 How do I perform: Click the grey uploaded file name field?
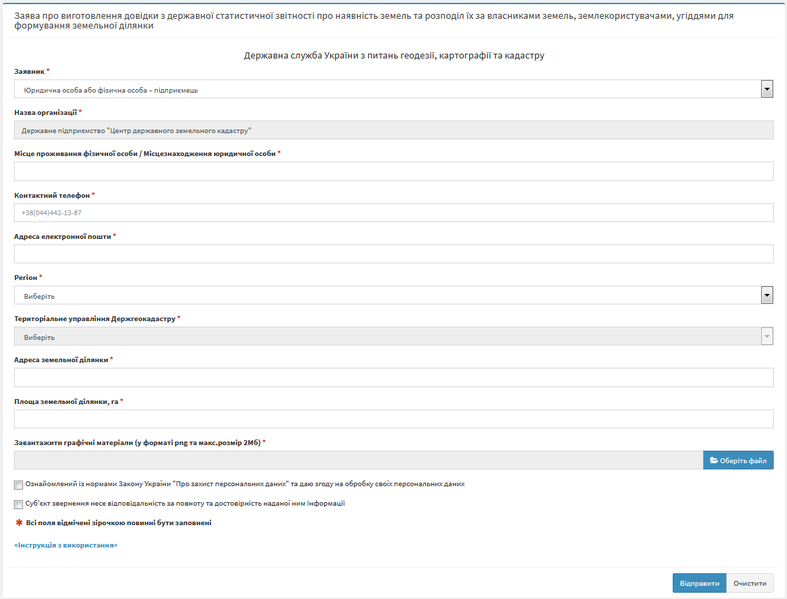tap(357, 460)
